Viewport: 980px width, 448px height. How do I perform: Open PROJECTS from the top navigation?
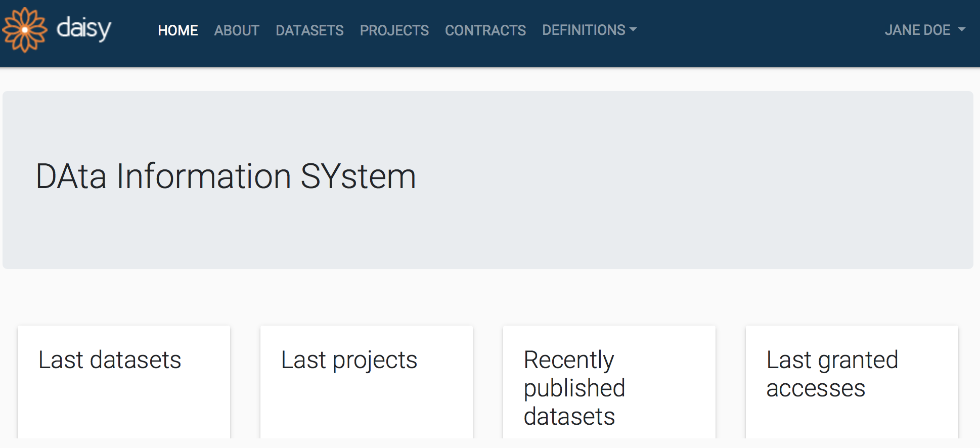394,30
